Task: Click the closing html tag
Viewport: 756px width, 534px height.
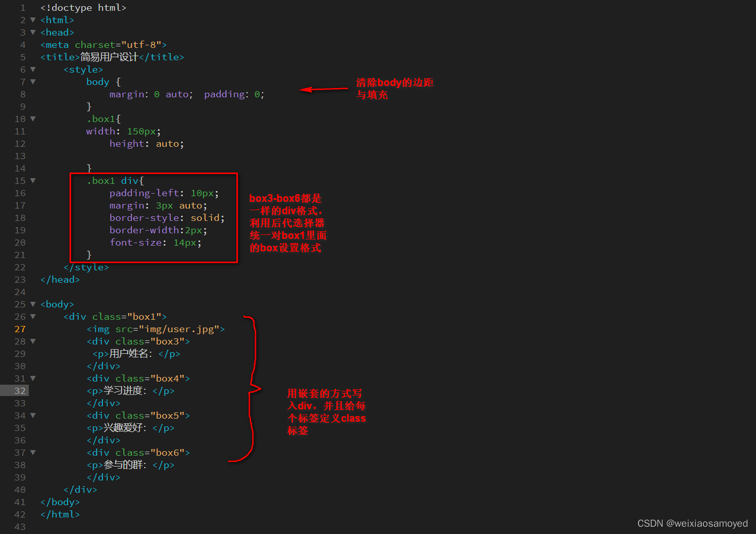Action: point(60,514)
